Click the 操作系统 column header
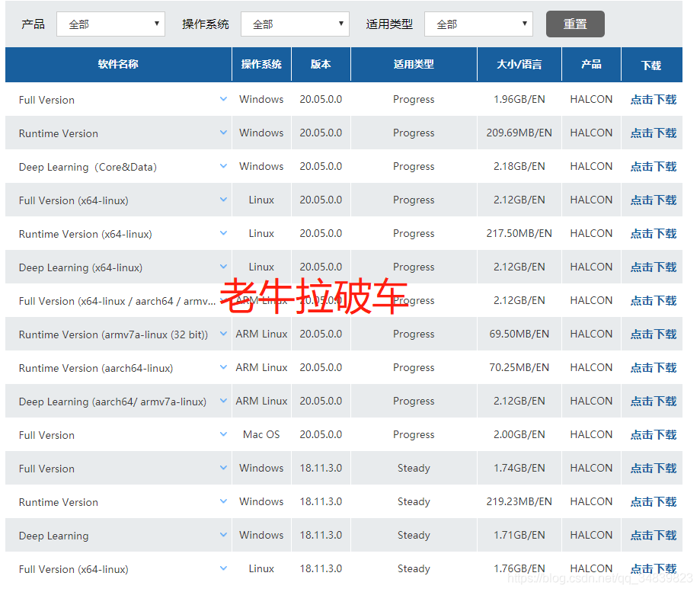Viewport: 700px width, 592px height. point(261,64)
